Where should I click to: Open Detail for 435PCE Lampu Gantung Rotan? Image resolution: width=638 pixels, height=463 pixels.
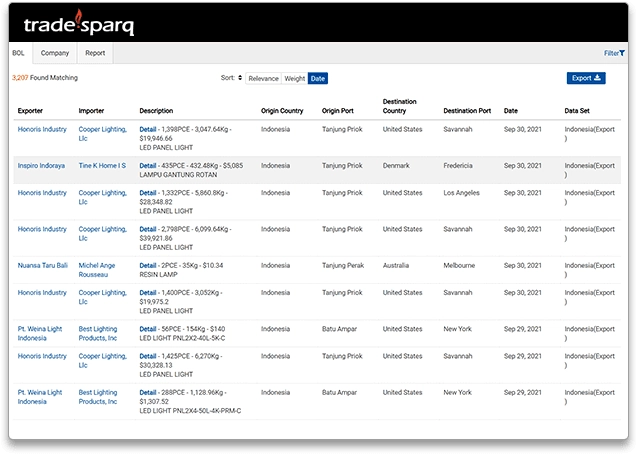tap(148, 166)
